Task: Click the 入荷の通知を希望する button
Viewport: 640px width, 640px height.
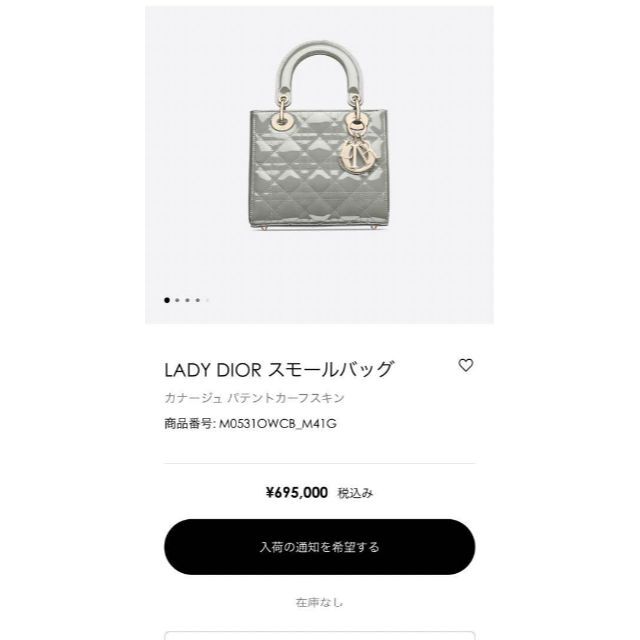Action: pos(320,547)
